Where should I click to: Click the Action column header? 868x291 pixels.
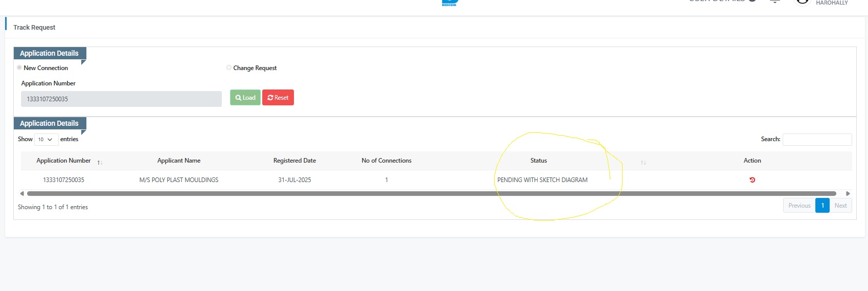coord(752,161)
